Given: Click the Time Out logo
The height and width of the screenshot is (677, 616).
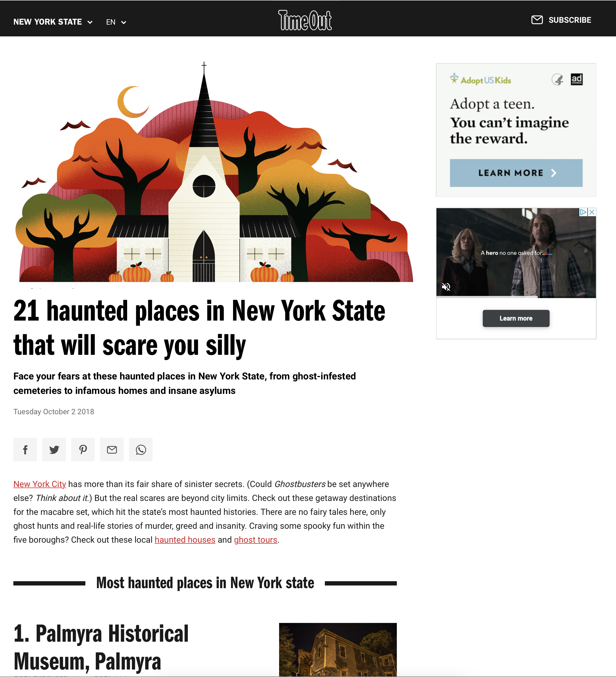Looking at the screenshot, I should click(305, 20).
